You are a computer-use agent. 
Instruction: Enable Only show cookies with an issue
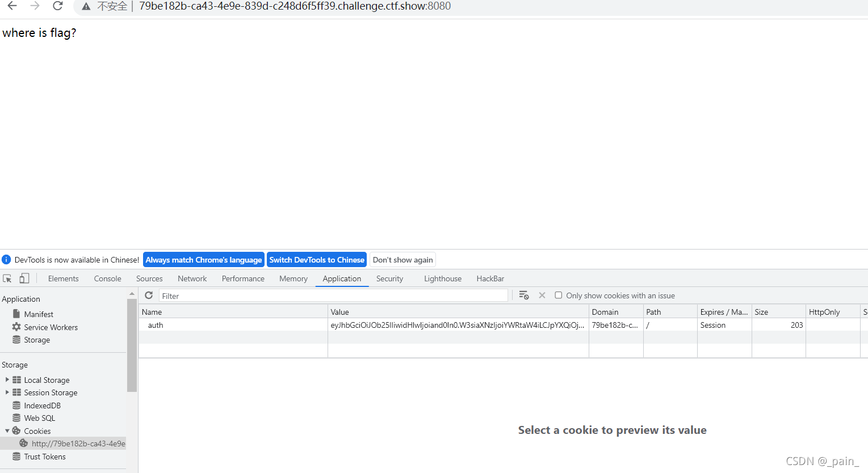[x=559, y=295]
